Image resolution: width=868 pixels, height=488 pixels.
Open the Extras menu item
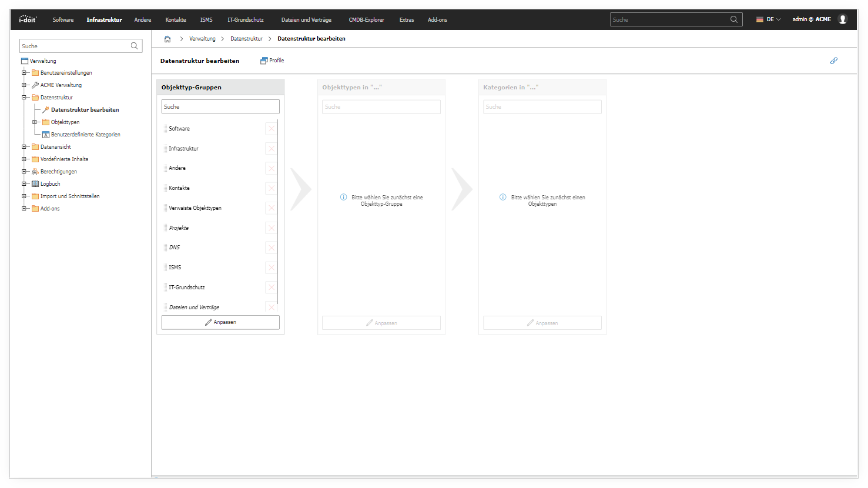pyautogui.click(x=407, y=20)
